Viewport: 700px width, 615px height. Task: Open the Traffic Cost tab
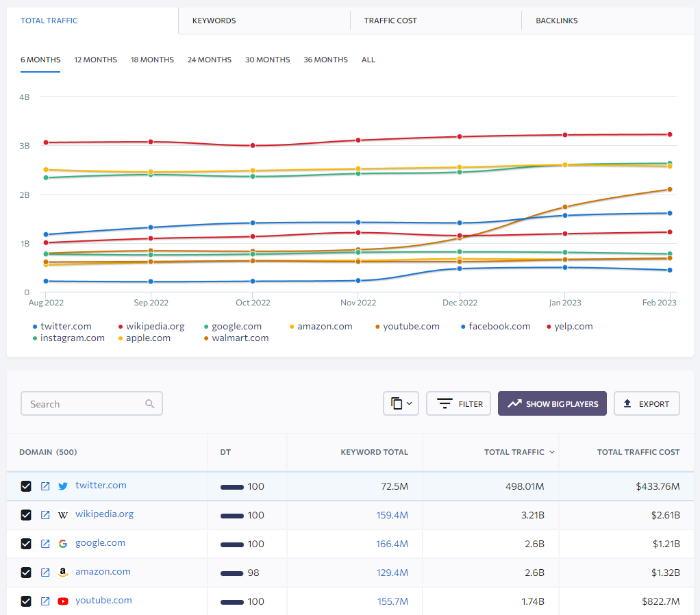pyautogui.click(x=390, y=21)
